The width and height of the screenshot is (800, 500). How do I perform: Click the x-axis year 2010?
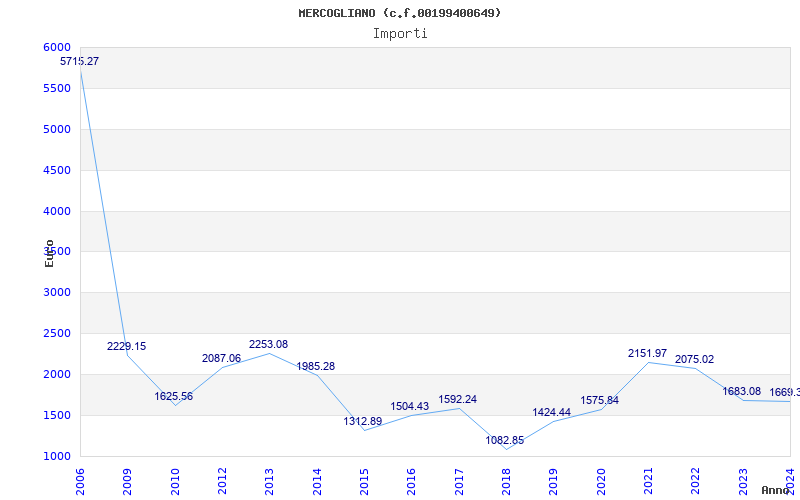tap(175, 482)
